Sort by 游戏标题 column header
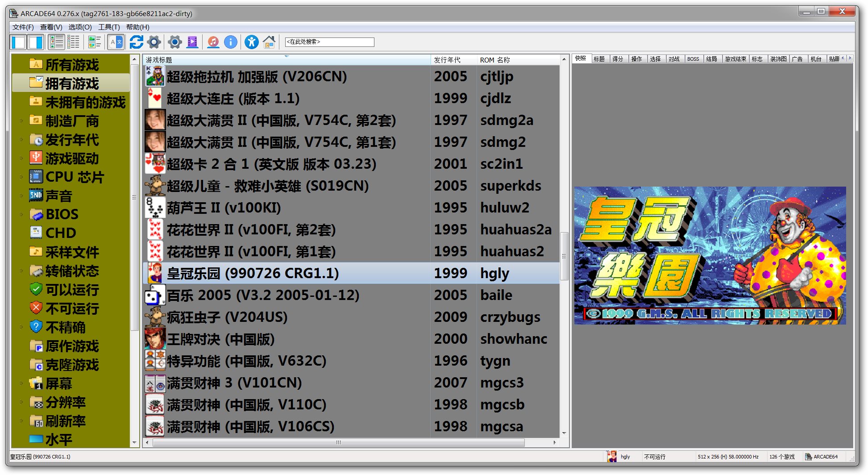 point(287,60)
